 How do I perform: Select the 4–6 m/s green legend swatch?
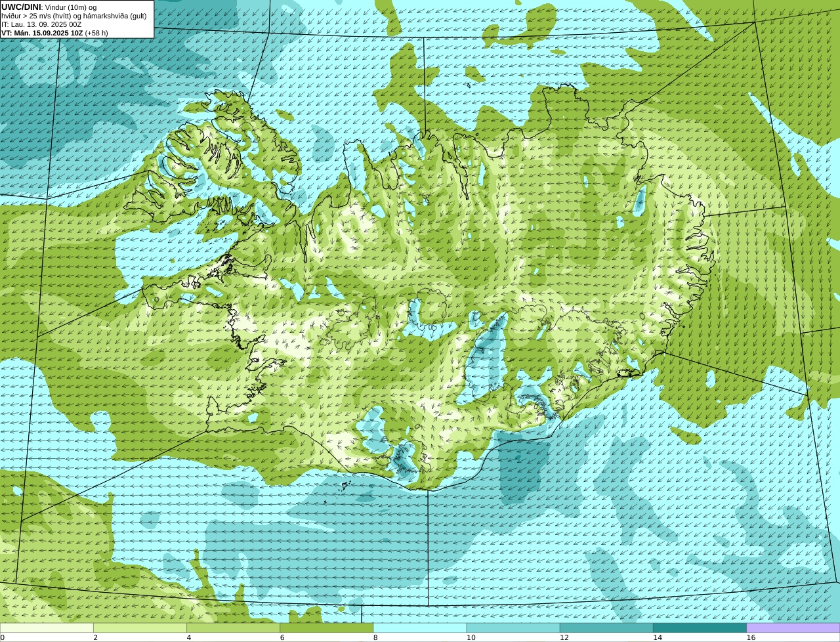point(233,628)
